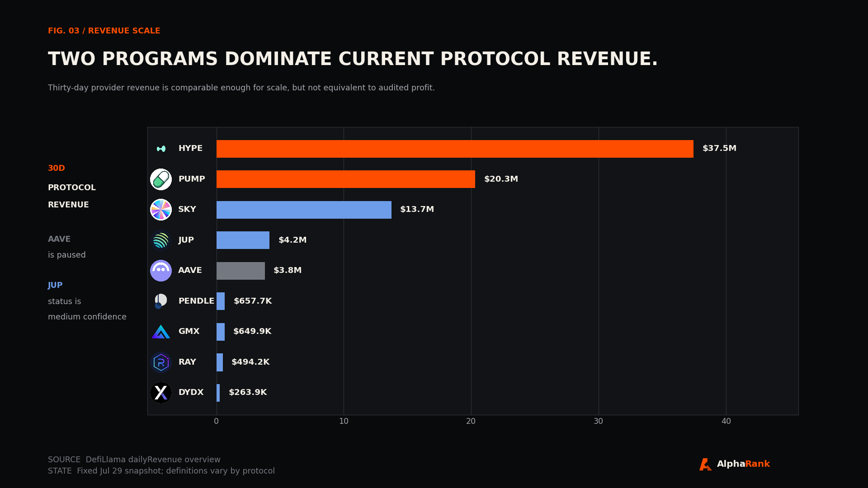Click the blue JUP sidebar note heading

click(x=55, y=285)
